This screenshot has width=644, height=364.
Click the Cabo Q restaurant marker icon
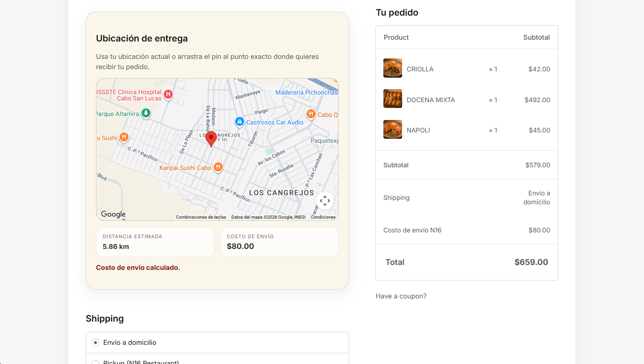pos(311,114)
